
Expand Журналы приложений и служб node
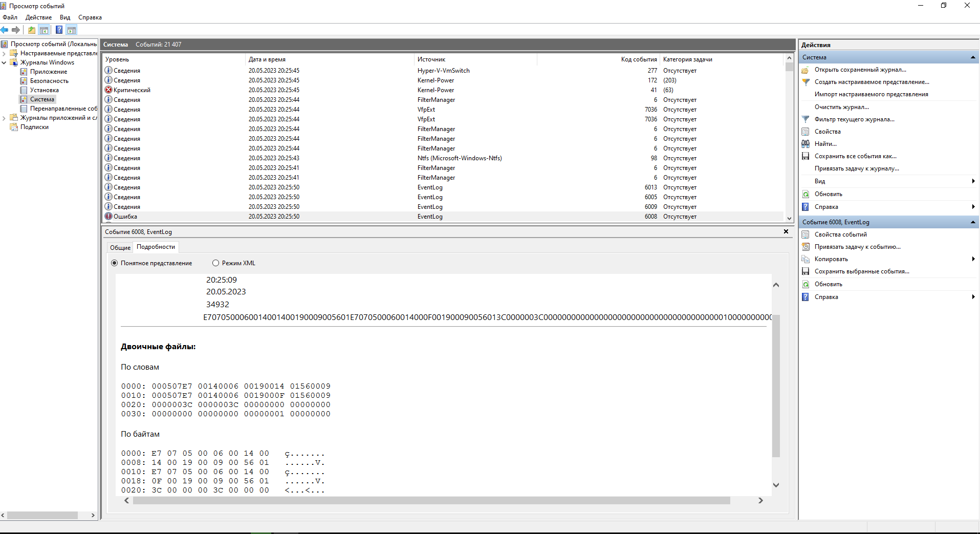coord(4,118)
